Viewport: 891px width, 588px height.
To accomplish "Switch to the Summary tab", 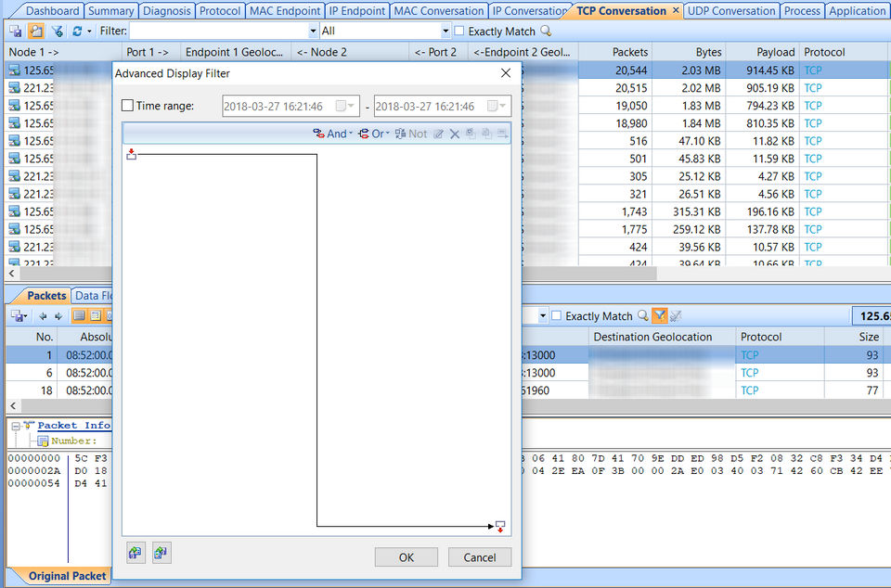I will [x=110, y=11].
